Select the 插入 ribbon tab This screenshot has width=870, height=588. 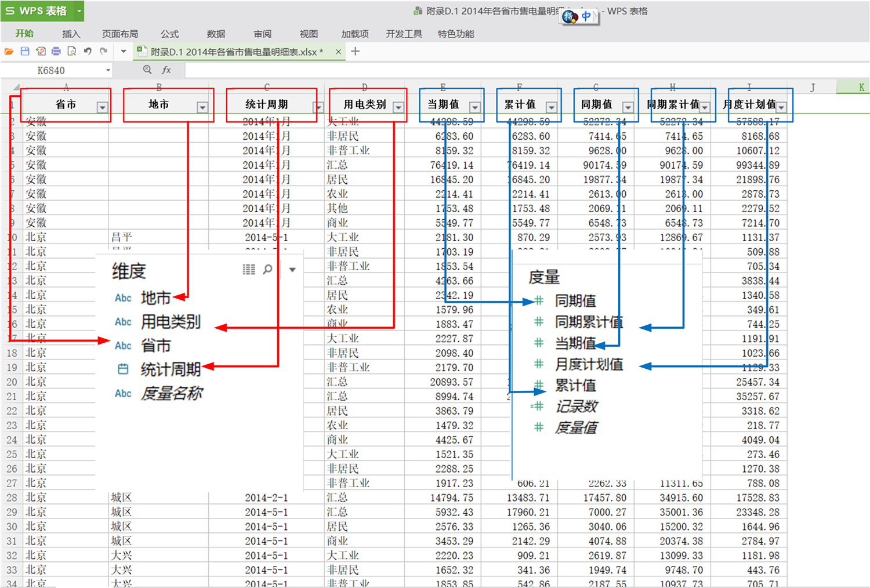[71, 34]
